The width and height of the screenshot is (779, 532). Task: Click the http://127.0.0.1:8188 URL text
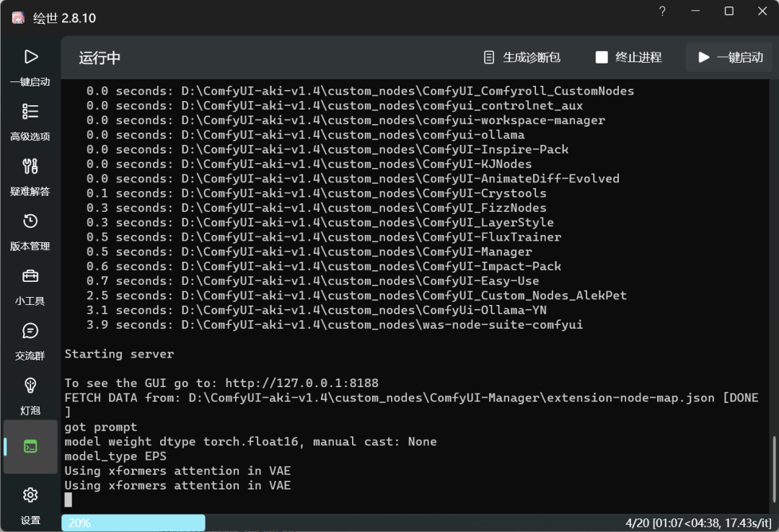pyautogui.click(x=302, y=383)
